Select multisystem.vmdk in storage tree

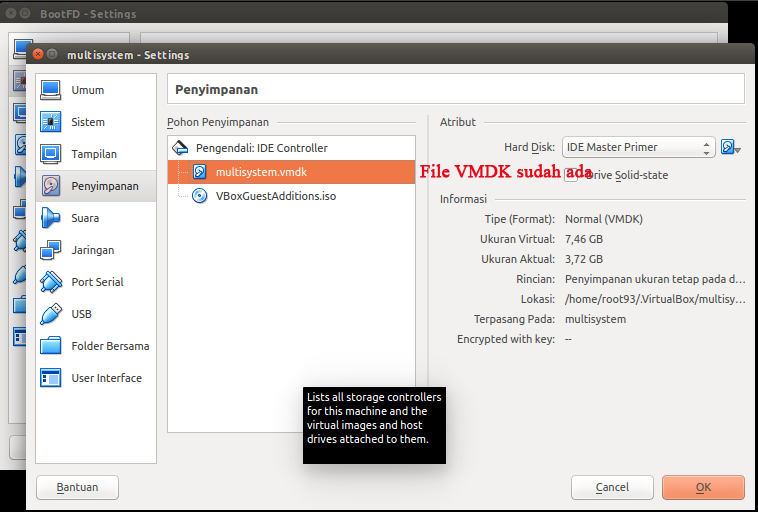click(291, 172)
